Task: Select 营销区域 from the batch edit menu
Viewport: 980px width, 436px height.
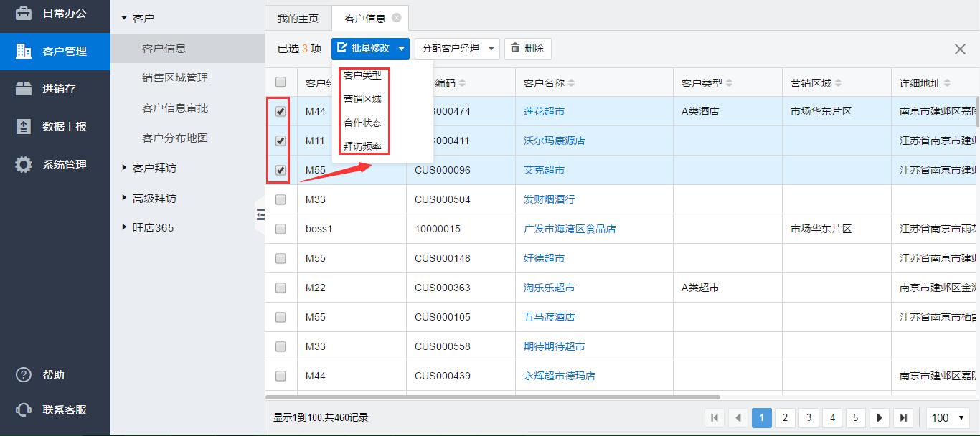Action: pos(362,99)
